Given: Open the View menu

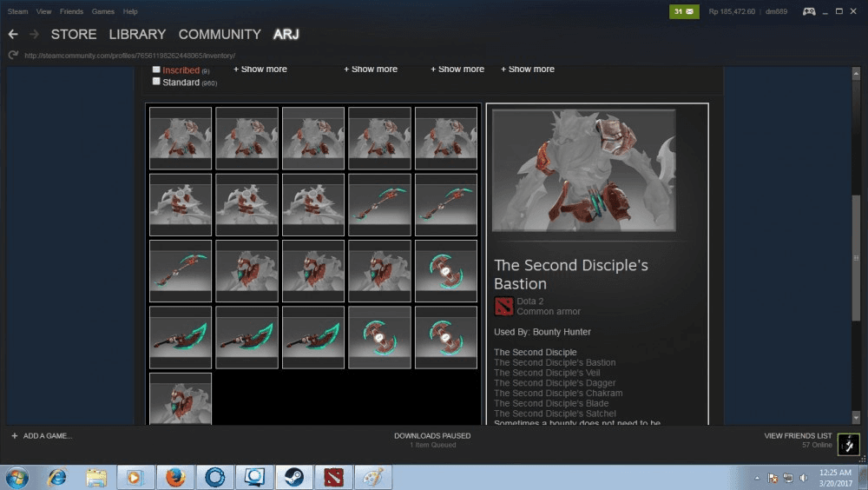Looking at the screenshot, I should pos(43,11).
